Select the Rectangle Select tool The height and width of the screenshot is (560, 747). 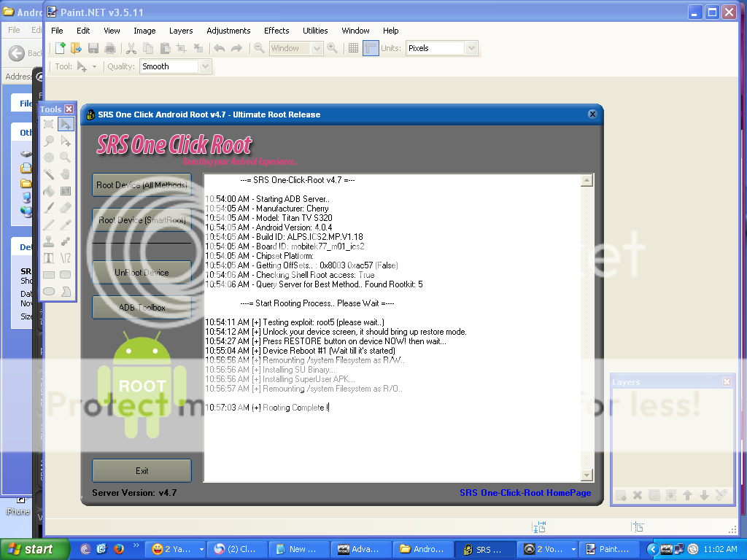49,124
